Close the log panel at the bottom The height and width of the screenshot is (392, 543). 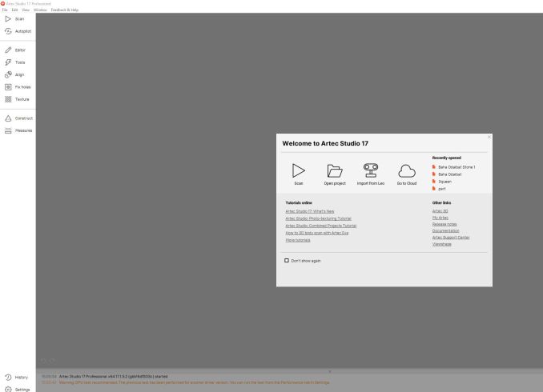tap(330, 371)
